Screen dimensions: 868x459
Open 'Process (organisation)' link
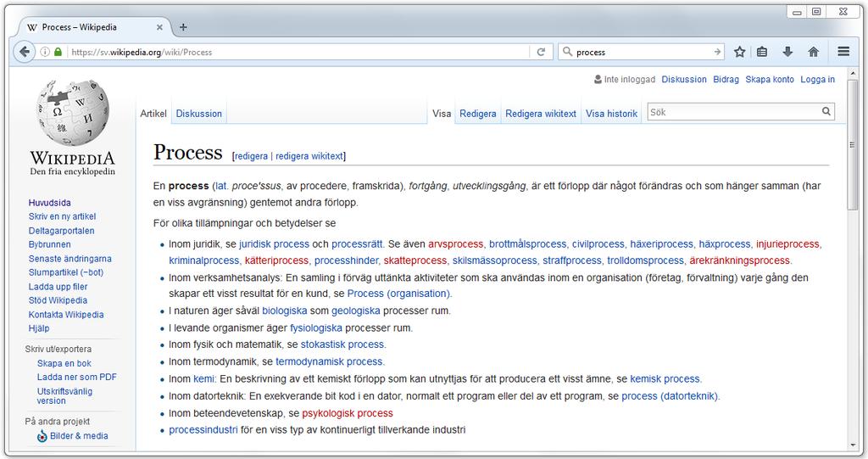coord(398,294)
